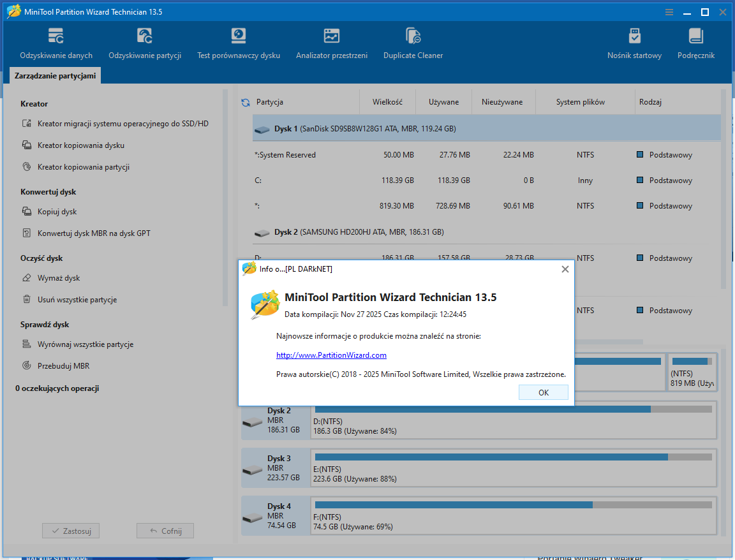Image resolution: width=735 pixels, height=560 pixels.
Task: Open the Odzyskiwanie danych tool
Action: tap(56, 43)
